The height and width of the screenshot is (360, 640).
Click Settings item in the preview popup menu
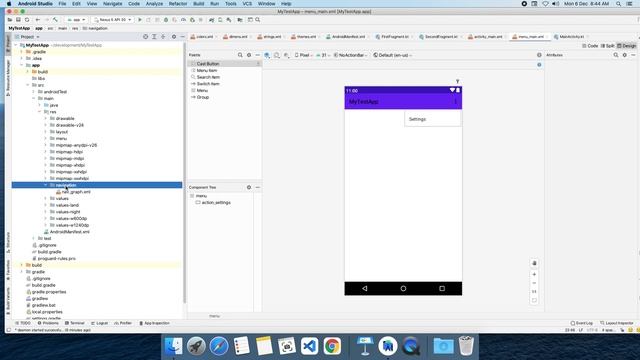pos(432,119)
